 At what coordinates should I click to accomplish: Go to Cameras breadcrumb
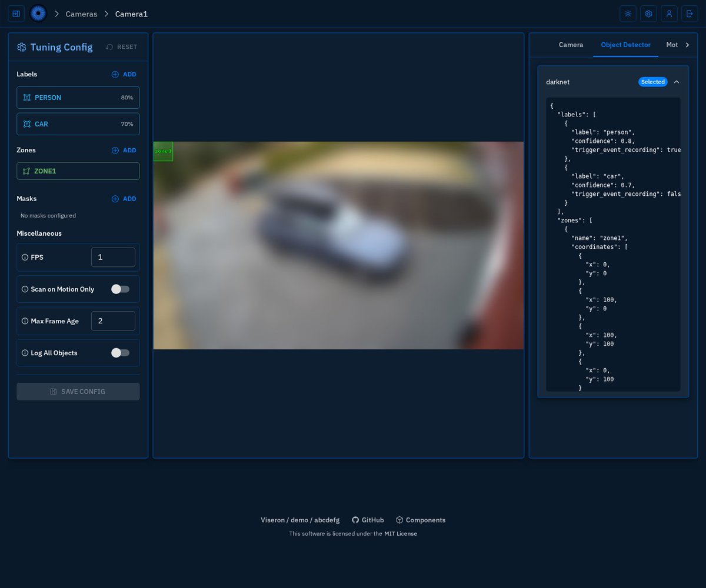(x=81, y=14)
